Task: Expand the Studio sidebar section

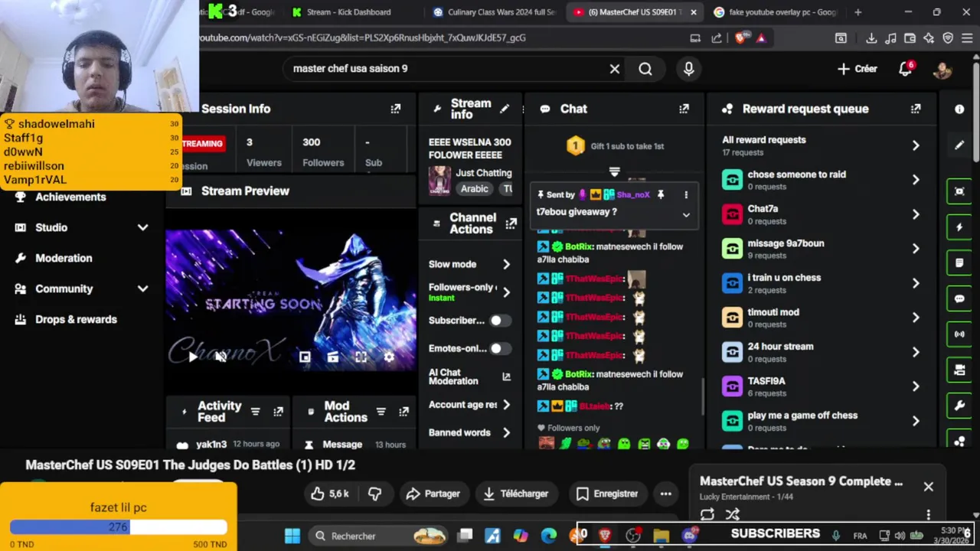Action: point(142,227)
